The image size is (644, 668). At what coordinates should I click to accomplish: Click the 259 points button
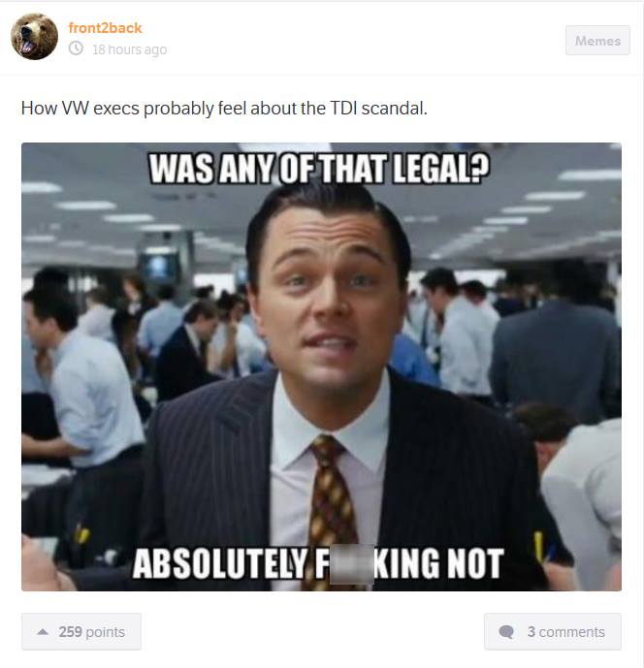click(x=81, y=631)
